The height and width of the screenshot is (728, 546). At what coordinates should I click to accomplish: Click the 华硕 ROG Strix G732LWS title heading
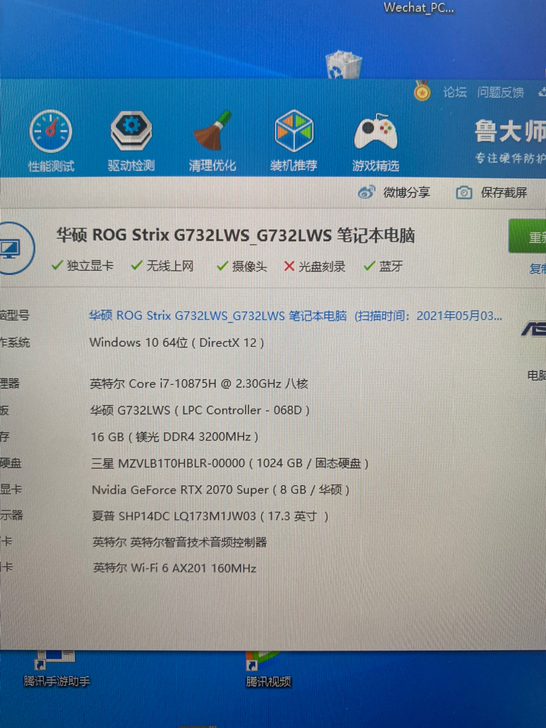[x=235, y=235]
